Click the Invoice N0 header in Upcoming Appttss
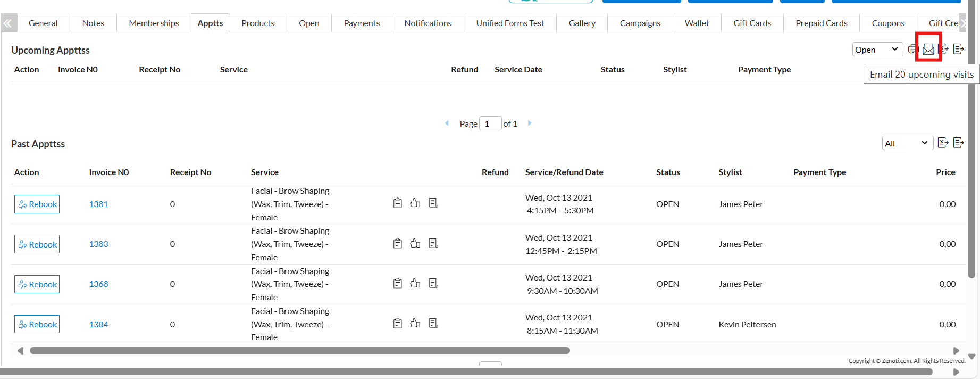The width and height of the screenshot is (980, 379). point(78,70)
